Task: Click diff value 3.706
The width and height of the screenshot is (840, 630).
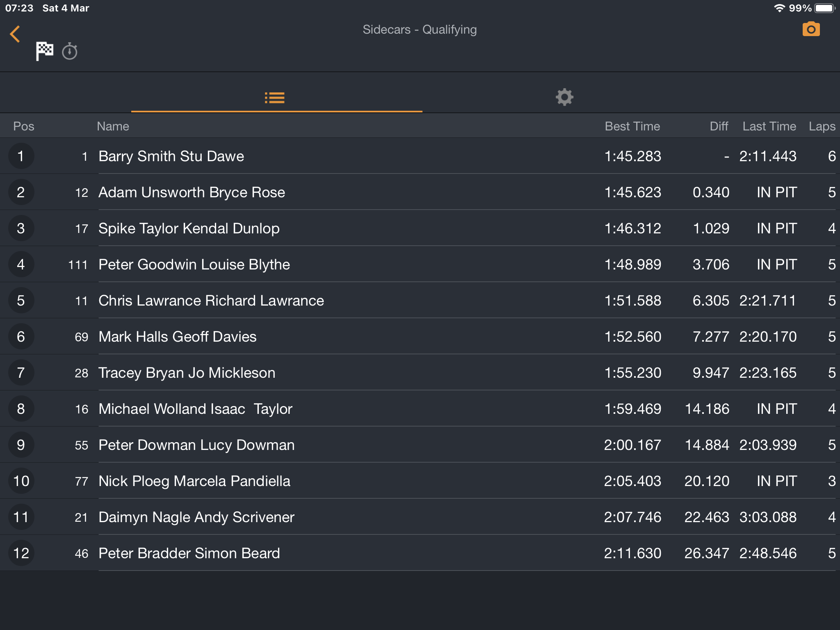Action: (711, 265)
